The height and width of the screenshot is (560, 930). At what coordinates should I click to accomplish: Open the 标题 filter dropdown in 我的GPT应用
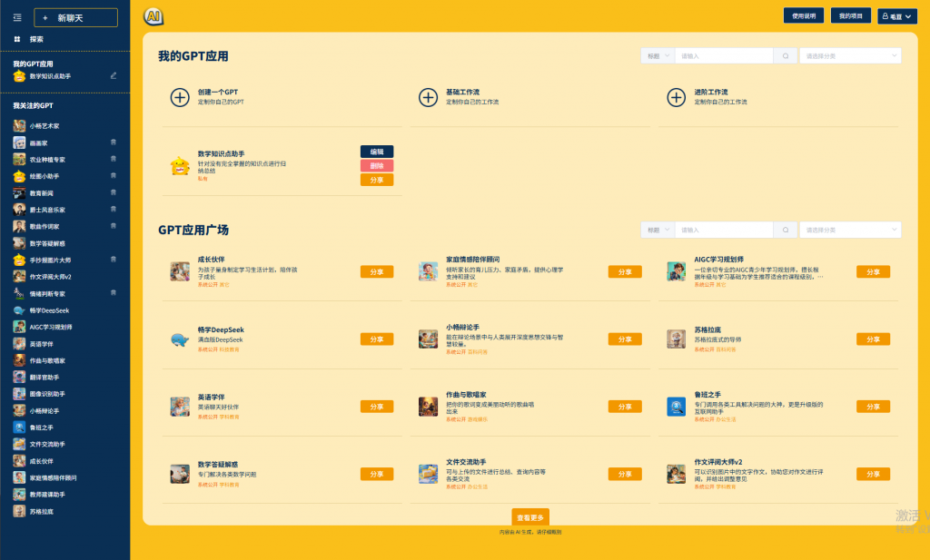click(658, 56)
